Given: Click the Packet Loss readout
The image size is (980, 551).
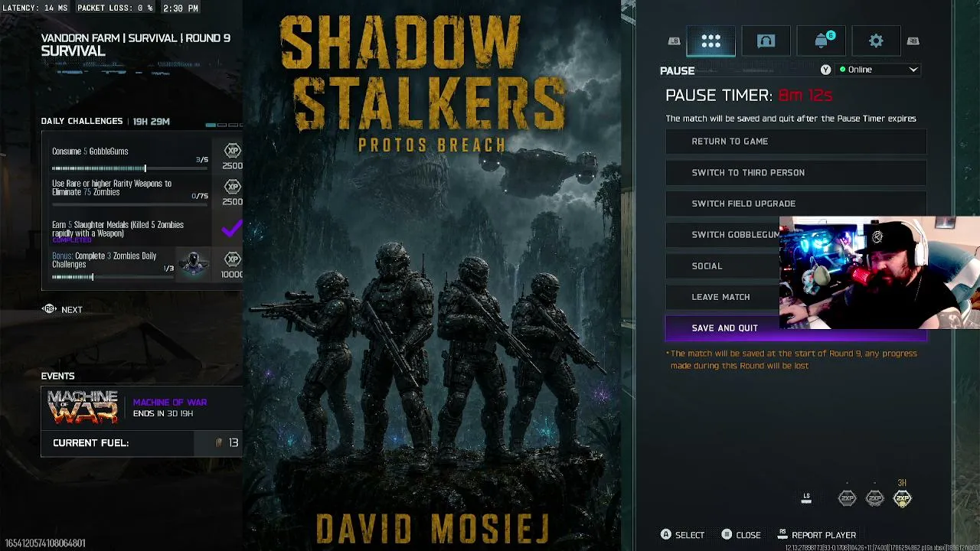Looking at the screenshot, I should pyautogui.click(x=115, y=8).
